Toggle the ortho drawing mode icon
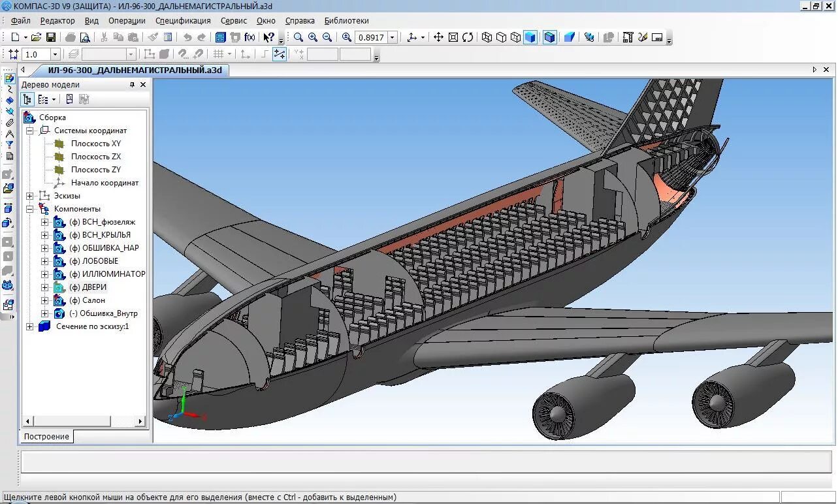838x504 pixels. pos(265,54)
